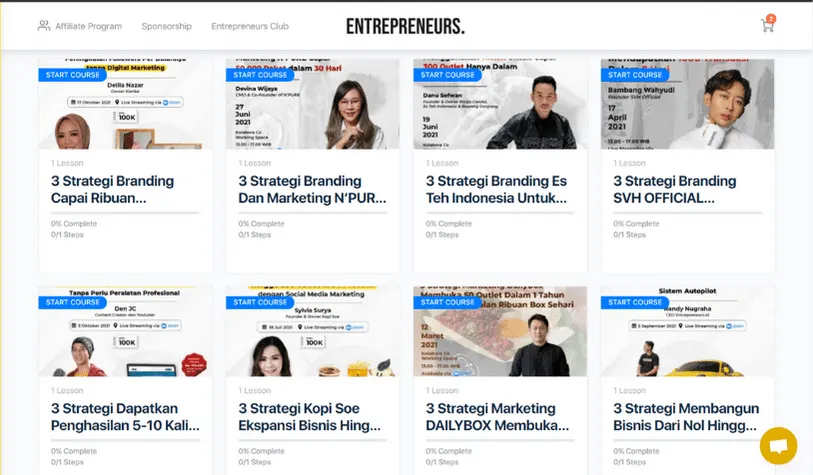Click the Affiliate Program people icon
Viewport: 813px width, 475px height.
[44, 25]
